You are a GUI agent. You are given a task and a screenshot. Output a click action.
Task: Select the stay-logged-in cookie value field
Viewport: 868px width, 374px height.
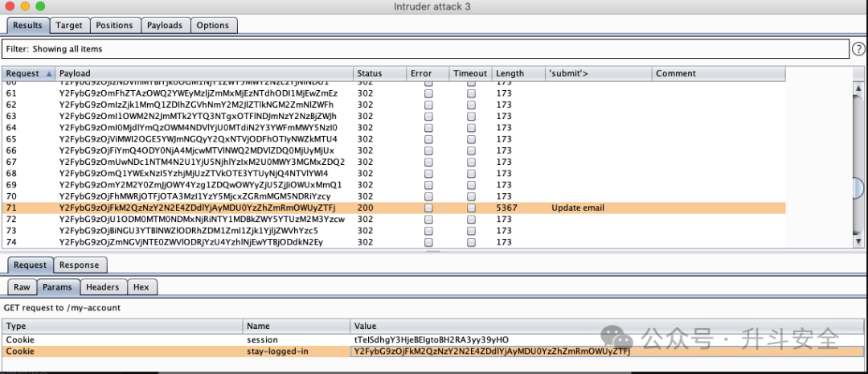[x=607, y=351]
